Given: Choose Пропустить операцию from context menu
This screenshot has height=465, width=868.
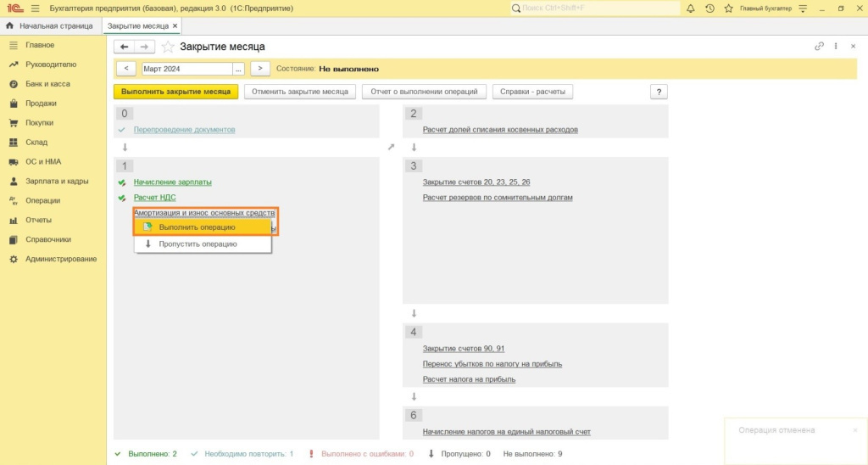Looking at the screenshot, I should [198, 244].
